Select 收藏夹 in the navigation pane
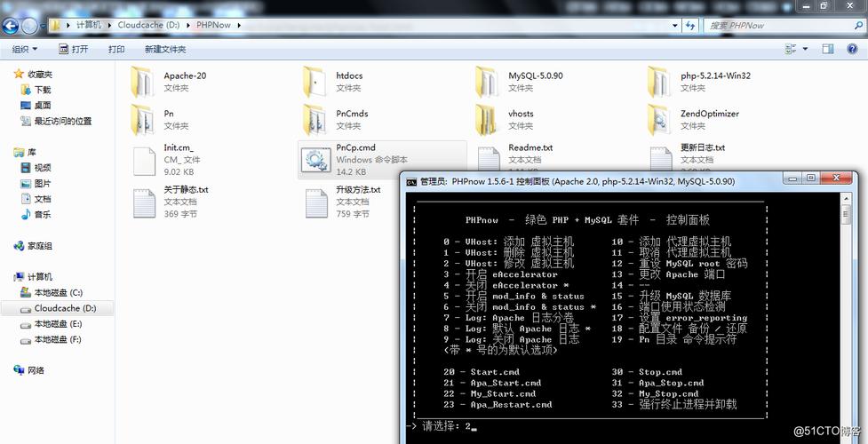Screen dimensions: 868x444 [40, 75]
